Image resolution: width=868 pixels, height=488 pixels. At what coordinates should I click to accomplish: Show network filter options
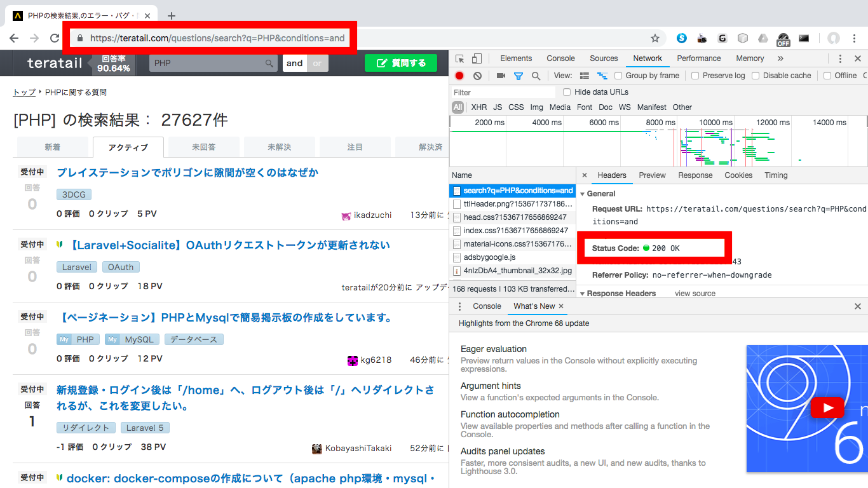click(x=519, y=76)
